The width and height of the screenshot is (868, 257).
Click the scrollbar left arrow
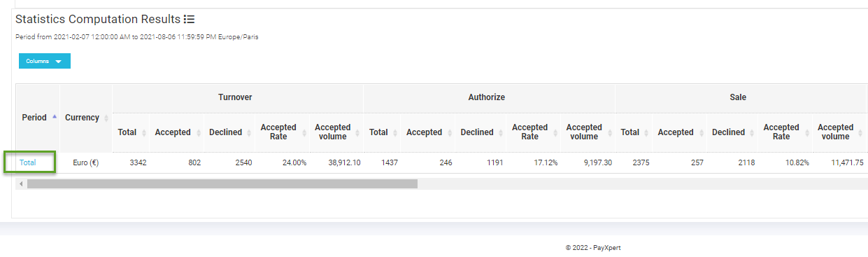[21, 183]
